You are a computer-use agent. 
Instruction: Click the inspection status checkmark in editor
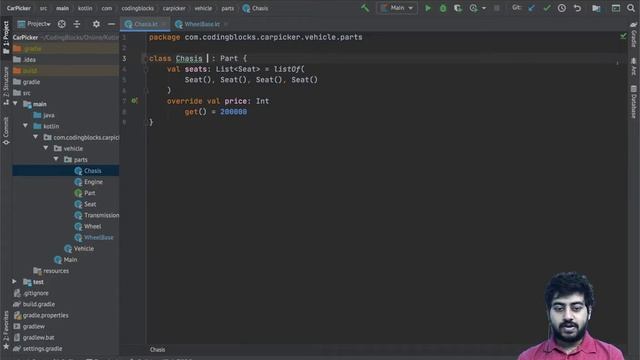[623, 36]
